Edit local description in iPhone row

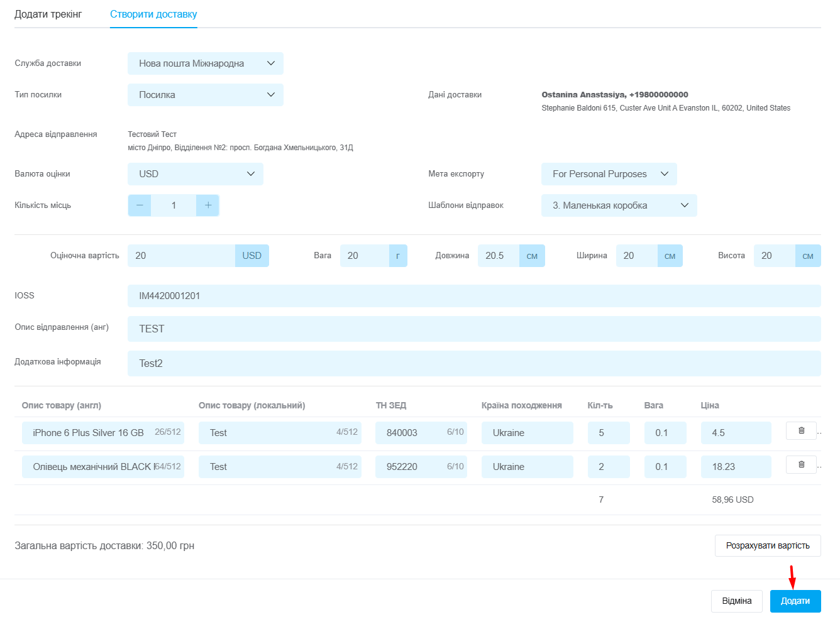coord(280,433)
